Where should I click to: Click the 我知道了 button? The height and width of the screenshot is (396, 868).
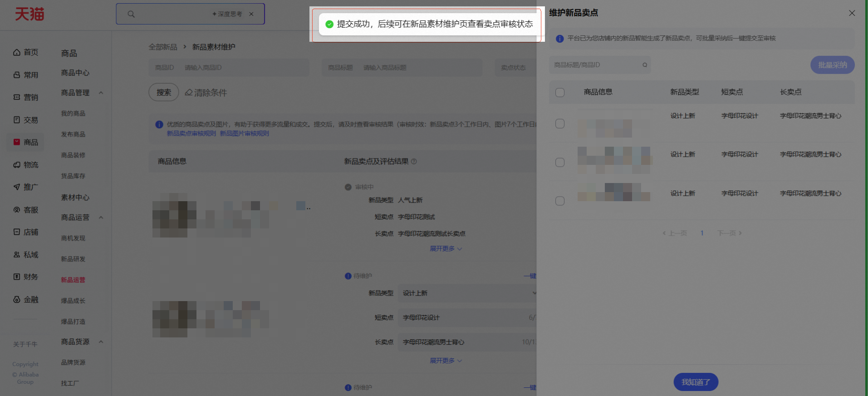point(696,382)
